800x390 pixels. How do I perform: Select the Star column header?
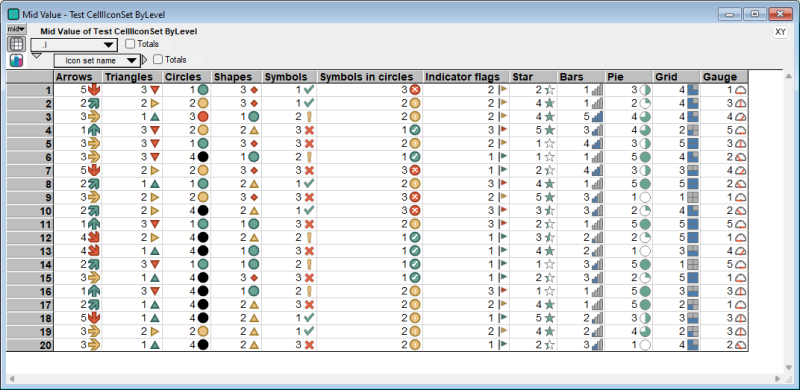533,77
